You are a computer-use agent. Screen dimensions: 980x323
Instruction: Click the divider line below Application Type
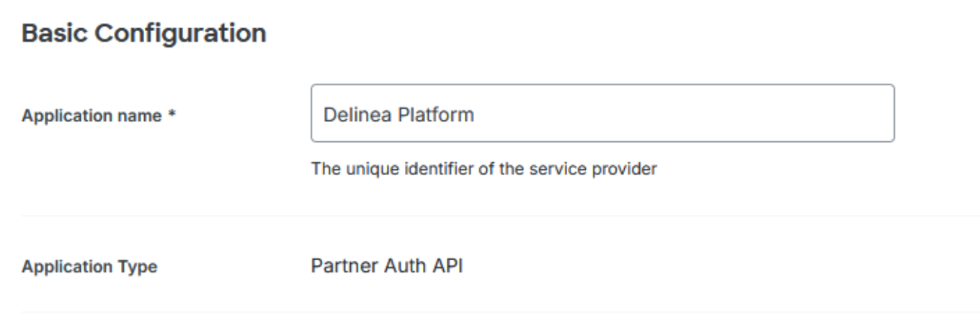point(500,312)
